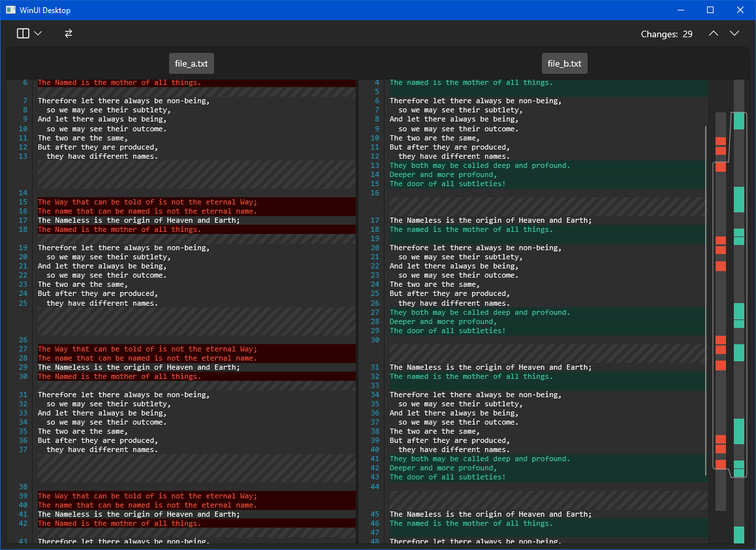Select line 13 'they have different names.' in file_a
This screenshot has height=550, width=756.
click(197, 156)
